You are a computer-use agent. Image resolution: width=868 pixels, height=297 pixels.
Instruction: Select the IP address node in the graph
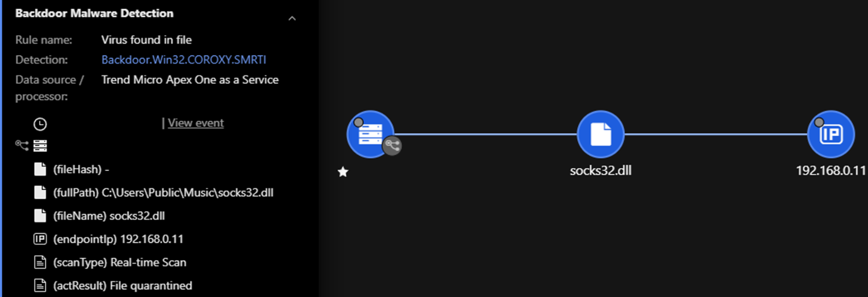click(831, 135)
